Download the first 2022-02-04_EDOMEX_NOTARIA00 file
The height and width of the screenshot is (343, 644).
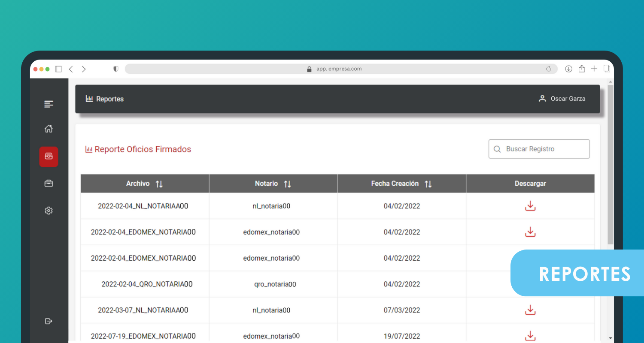[530, 232]
